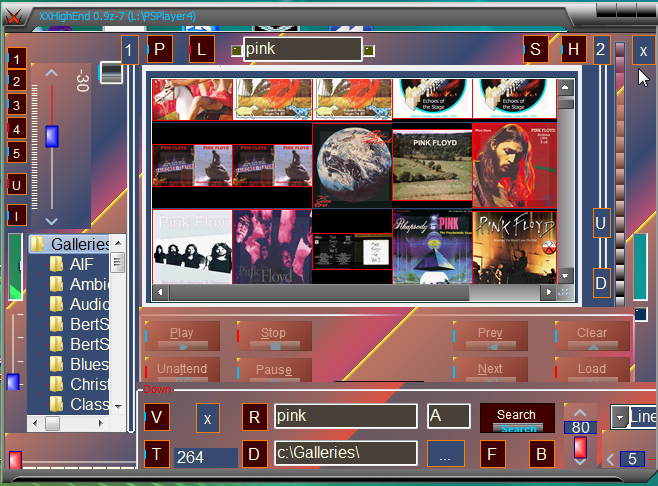Viewport: 658px width, 486px height.
Task: Click the B button
Action: pos(542,454)
